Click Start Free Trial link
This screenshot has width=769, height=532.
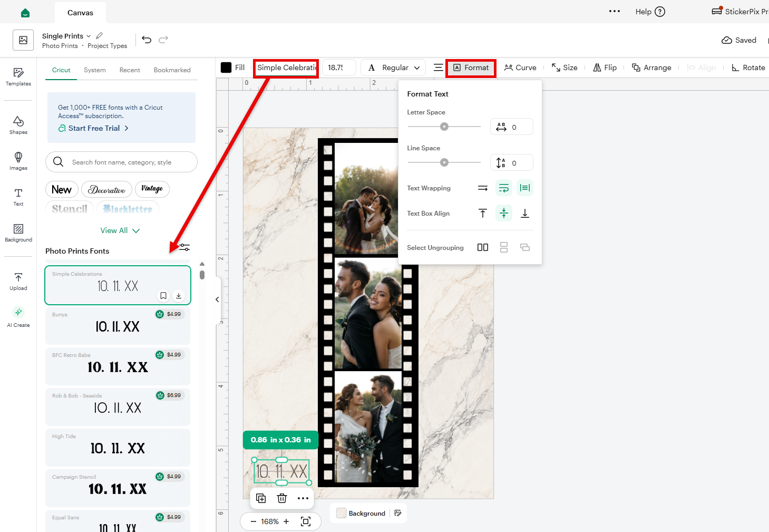tap(93, 128)
